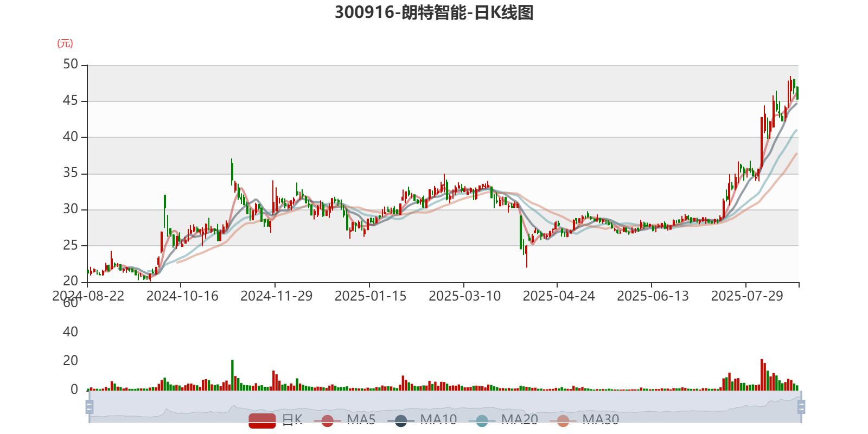Click the 2024-11-29 date axis label
This screenshot has height=434, width=868.
point(277,296)
